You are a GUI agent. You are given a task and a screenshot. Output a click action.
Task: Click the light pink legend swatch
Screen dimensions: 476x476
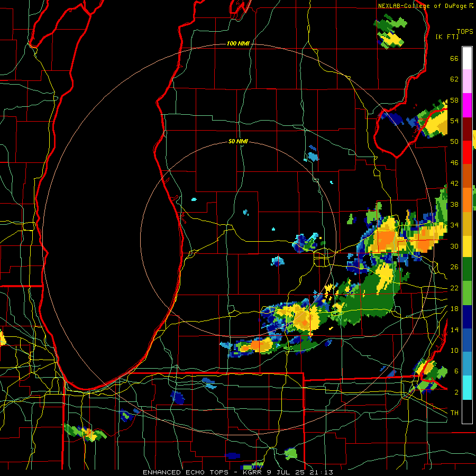(467, 81)
